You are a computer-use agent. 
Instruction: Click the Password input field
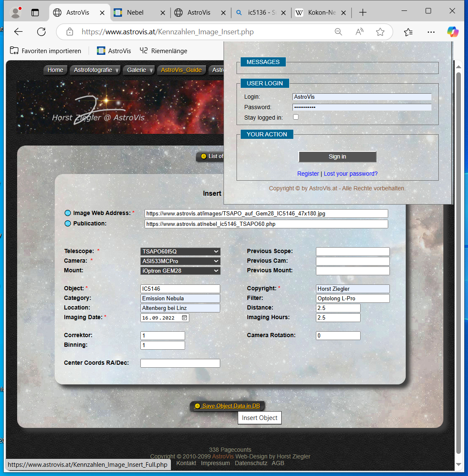coord(362,107)
